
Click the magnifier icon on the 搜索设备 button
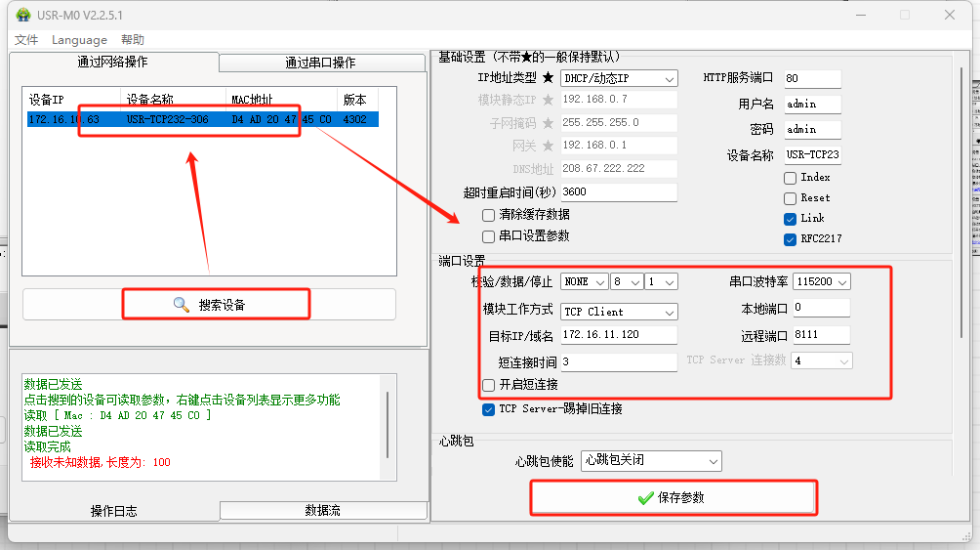[x=182, y=305]
